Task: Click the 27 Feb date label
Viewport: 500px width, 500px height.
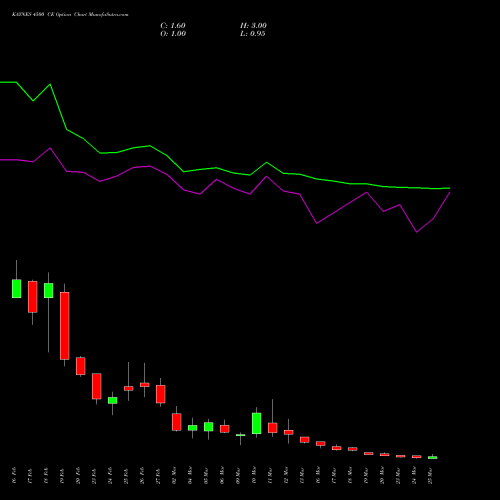Action: 158,475
